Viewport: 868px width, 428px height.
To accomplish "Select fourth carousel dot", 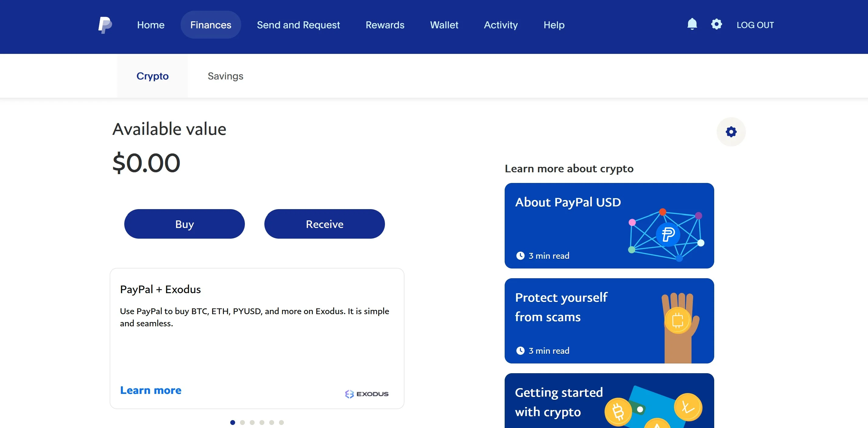I will coord(262,422).
